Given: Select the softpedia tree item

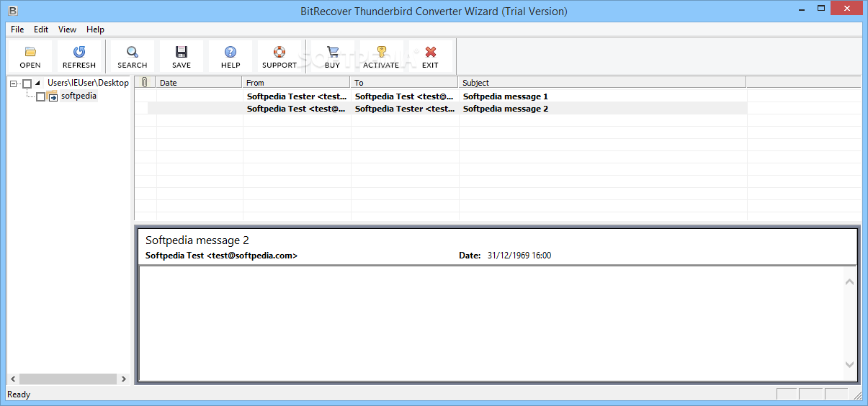Looking at the screenshot, I should click(x=79, y=96).
